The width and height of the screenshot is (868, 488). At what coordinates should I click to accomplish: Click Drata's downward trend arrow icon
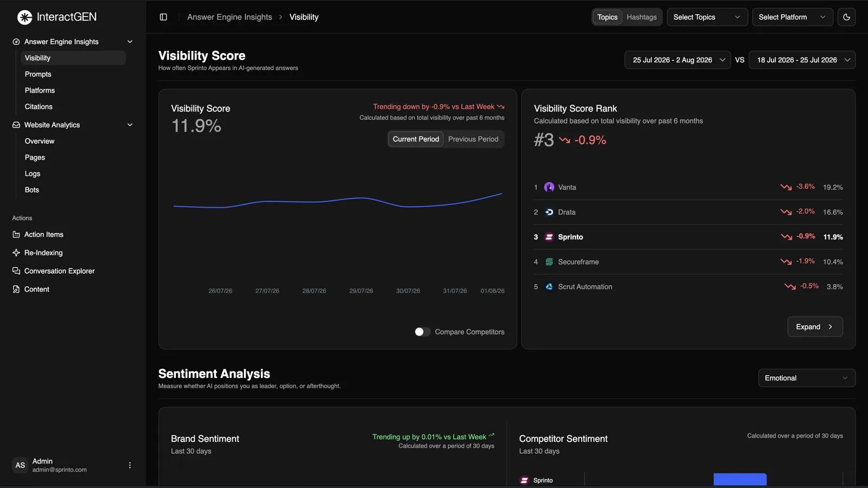tap(786, 212)
